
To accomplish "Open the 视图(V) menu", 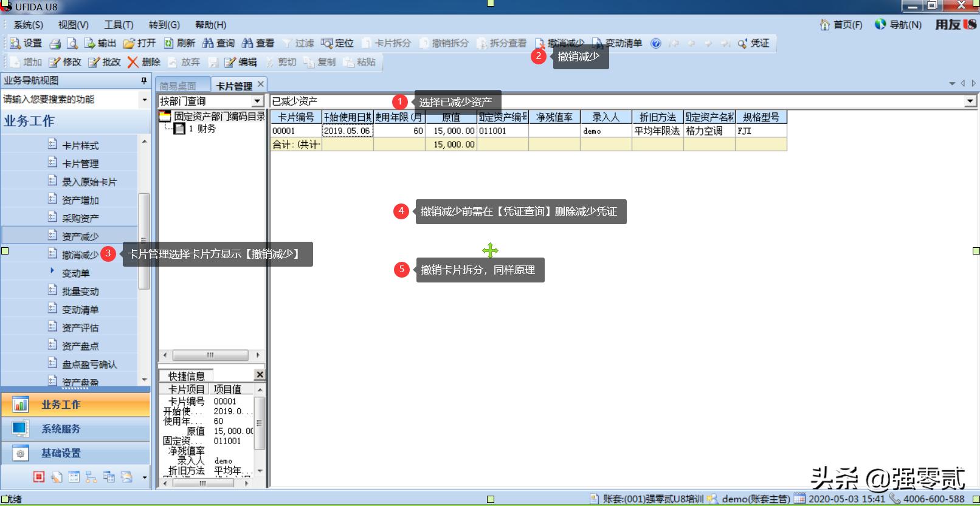I will 74,25.
